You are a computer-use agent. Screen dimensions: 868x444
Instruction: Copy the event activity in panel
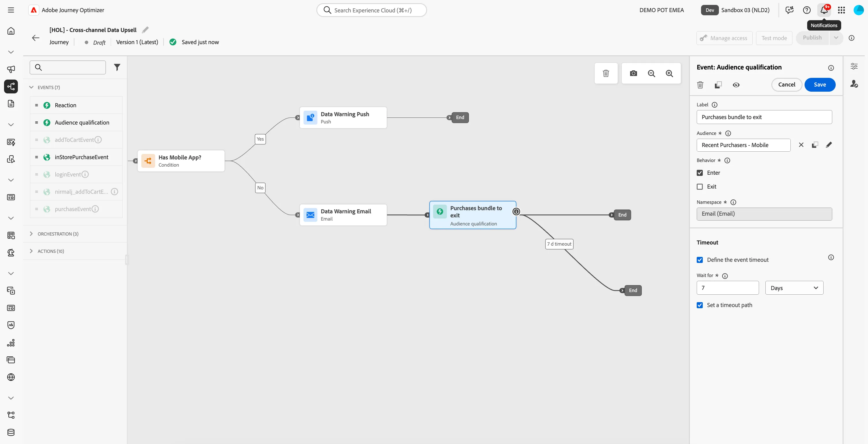[718, 85]
